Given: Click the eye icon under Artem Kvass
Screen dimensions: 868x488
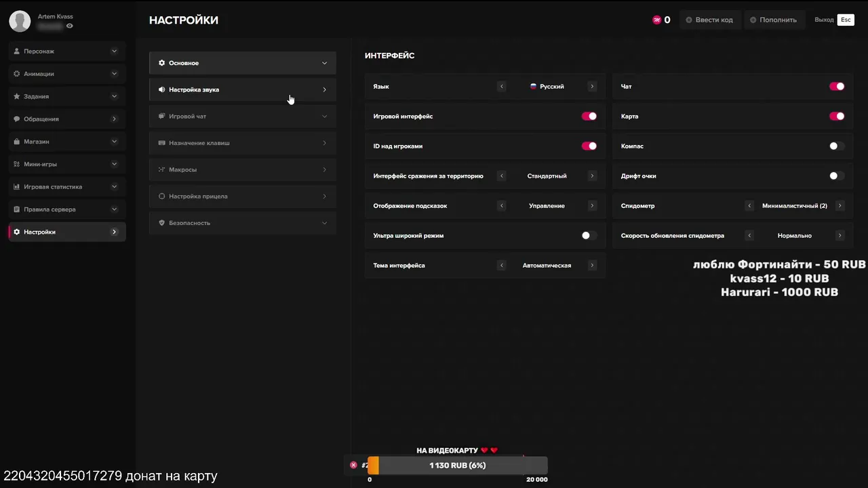Looking at the screenshot, I should [70, 26].
